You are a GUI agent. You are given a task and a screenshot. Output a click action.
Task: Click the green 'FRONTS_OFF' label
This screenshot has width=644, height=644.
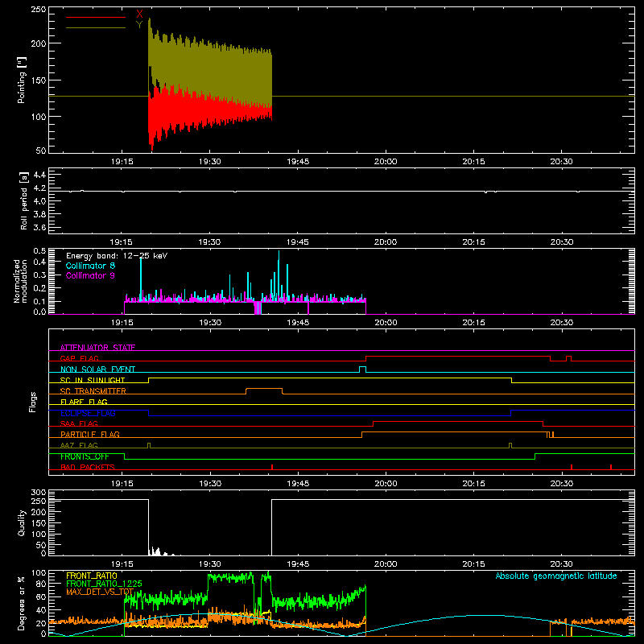tap(85, 456)
